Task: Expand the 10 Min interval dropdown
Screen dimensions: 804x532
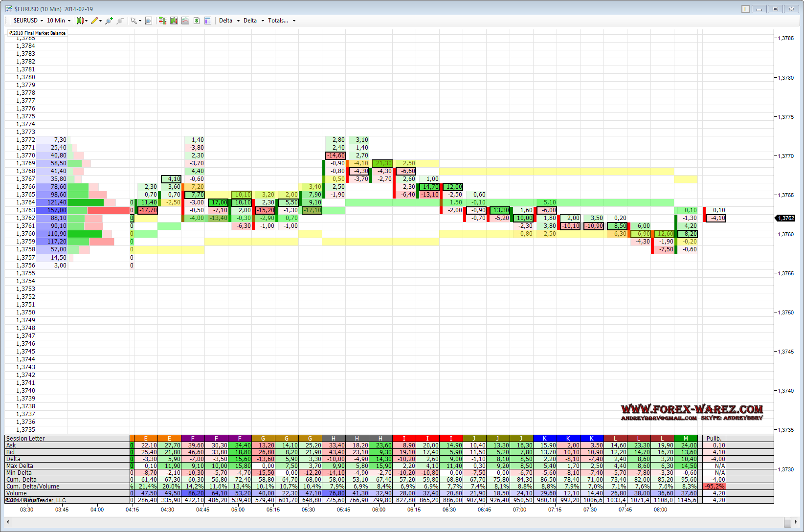Action: (x=59, y=21)
